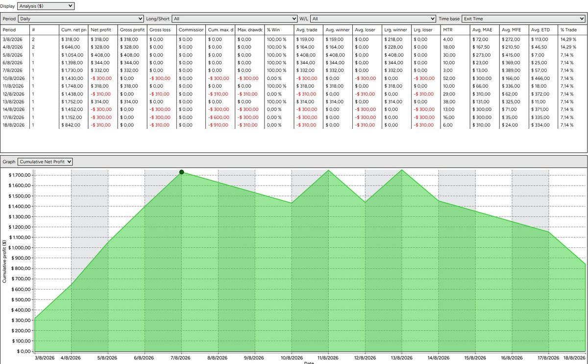The image size is (588, 364).
Task: Click the 10/8/2026 x-axis date label
Action: click(292, 358)
